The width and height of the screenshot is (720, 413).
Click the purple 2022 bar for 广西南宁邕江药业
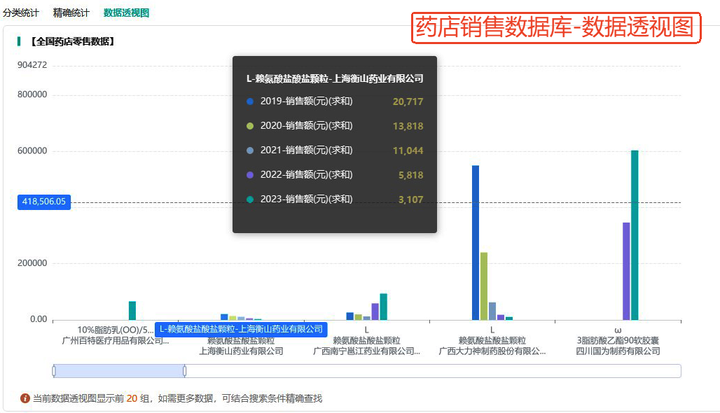(x=375, y=311)
